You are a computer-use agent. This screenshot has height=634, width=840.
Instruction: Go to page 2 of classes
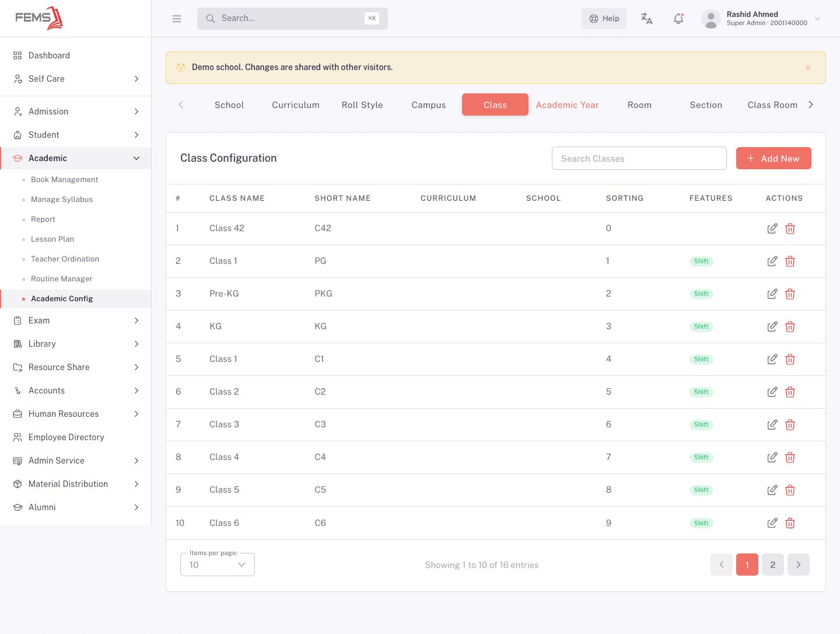(773, 565)
